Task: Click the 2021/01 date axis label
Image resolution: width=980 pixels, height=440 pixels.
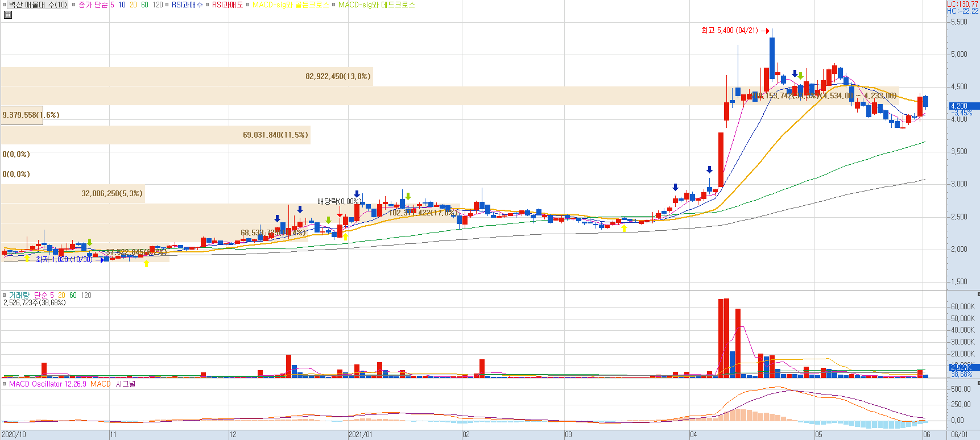Action: 361,434
